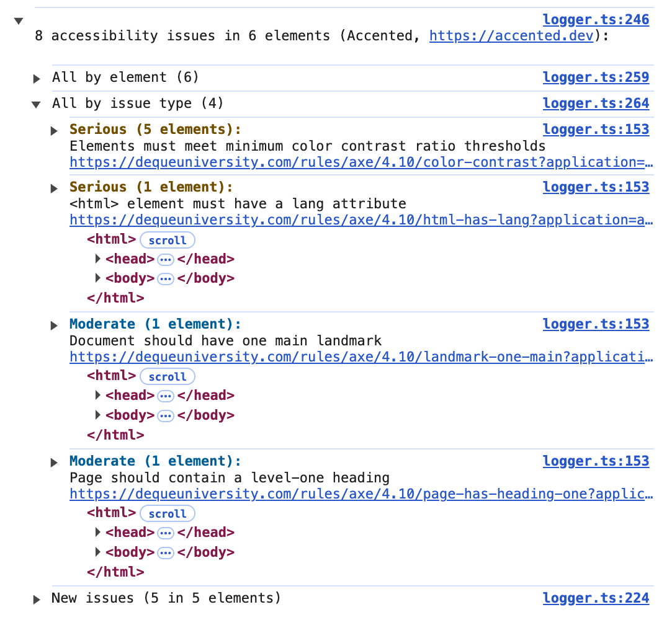Expand the Moderate main landmark issue
This screenshot has width=672, height=620.
[x=55, y=324]
